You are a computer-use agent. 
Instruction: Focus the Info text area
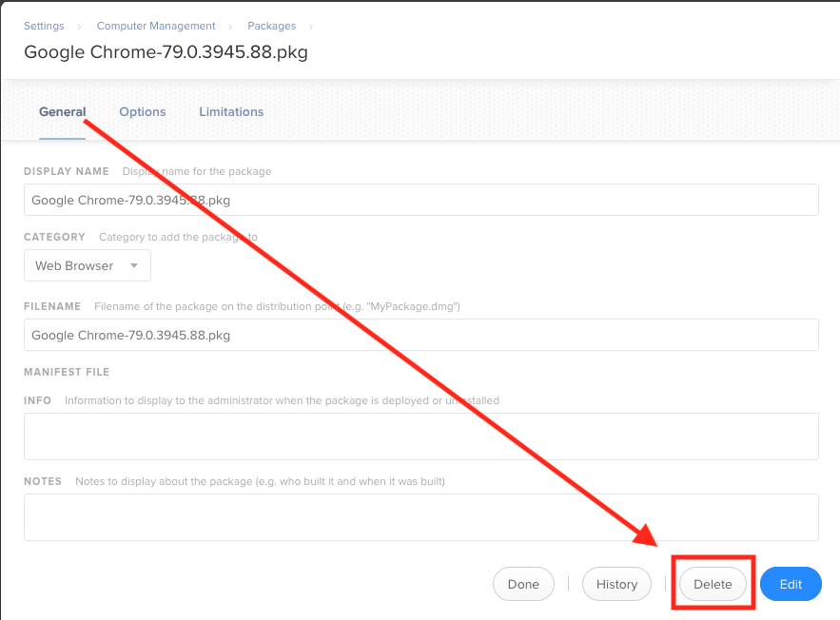pyautogui.click(x=421, y=436)
